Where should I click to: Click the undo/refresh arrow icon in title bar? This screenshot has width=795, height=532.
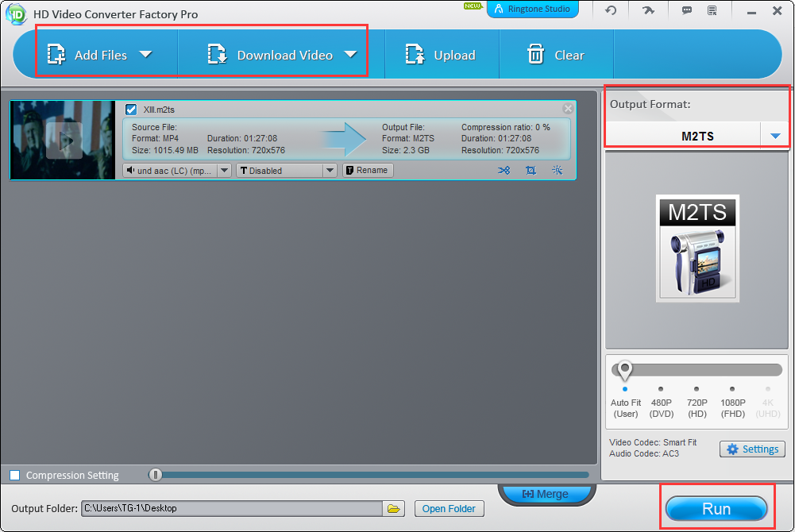[x=611, y=10]
